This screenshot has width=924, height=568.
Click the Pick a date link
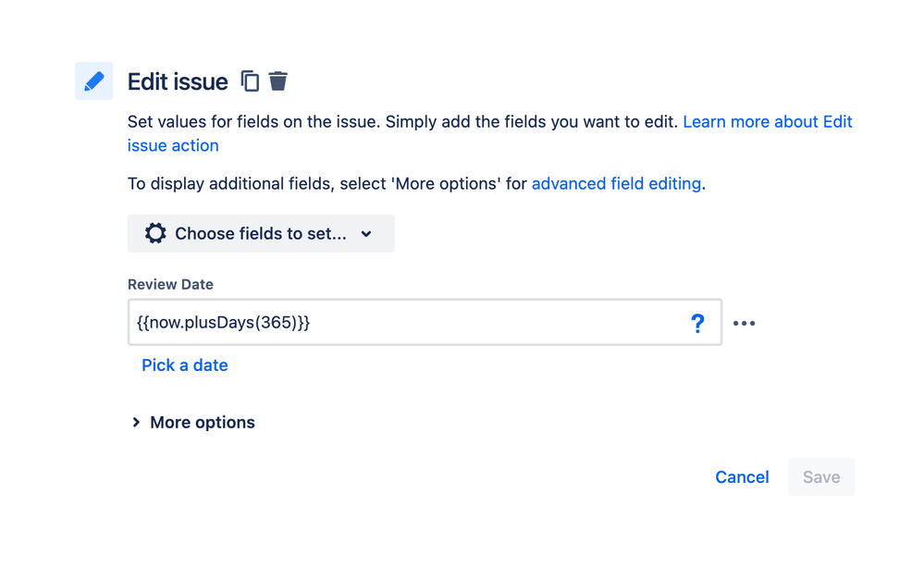[184, 365]
